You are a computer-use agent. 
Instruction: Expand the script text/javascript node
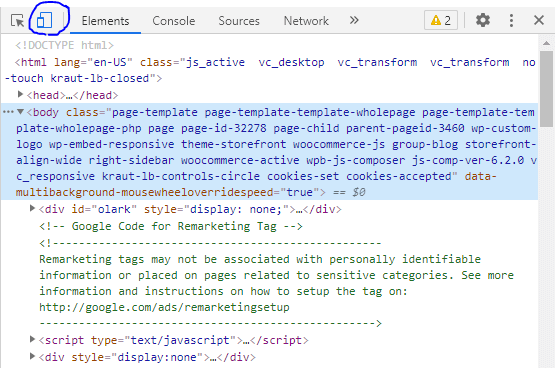coord(32,339)
